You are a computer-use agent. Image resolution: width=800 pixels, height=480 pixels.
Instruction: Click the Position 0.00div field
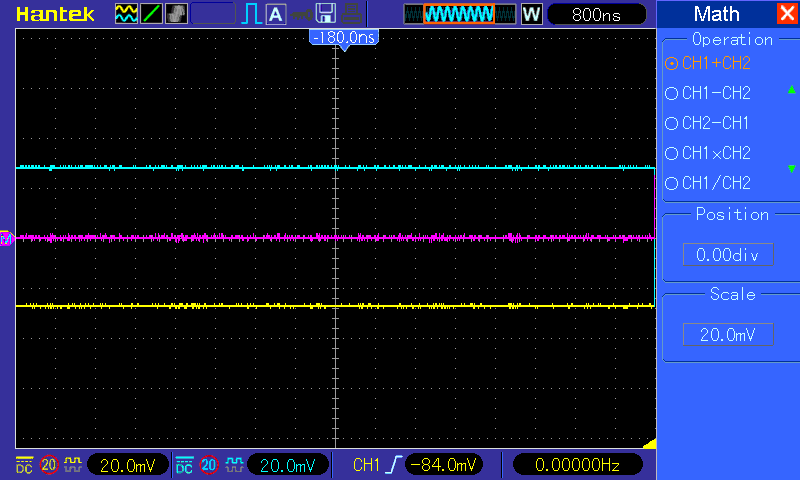click(x=728, y=255)
